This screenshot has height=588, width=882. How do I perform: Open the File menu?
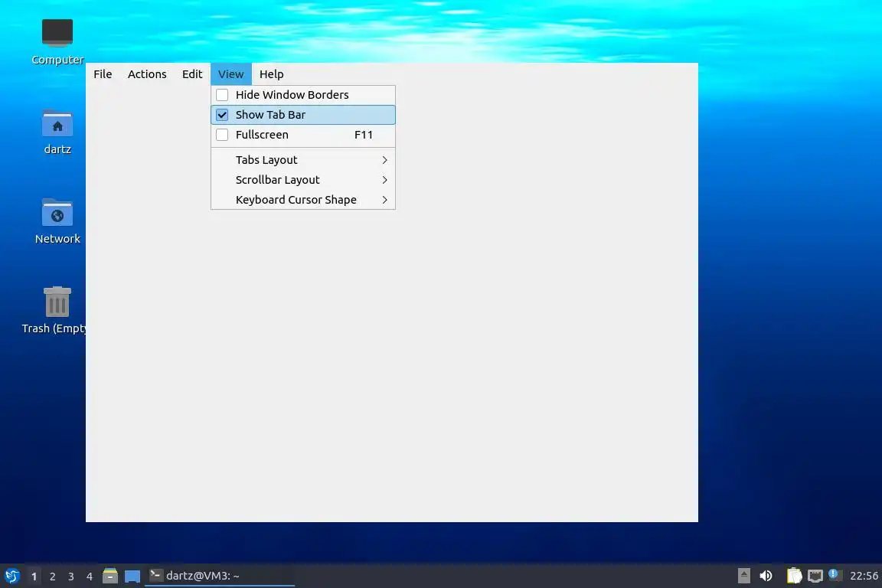coord(103,74)
